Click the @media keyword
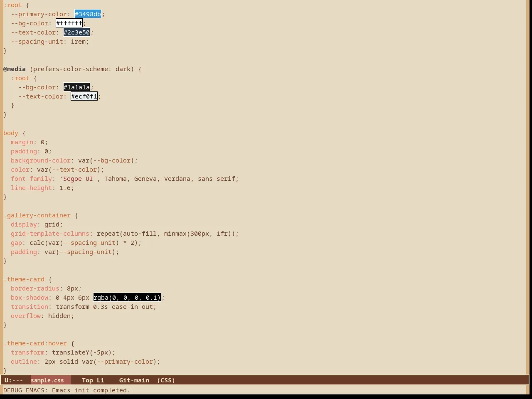Viewport: 532px width, 399px height. [x=15, y=69]
